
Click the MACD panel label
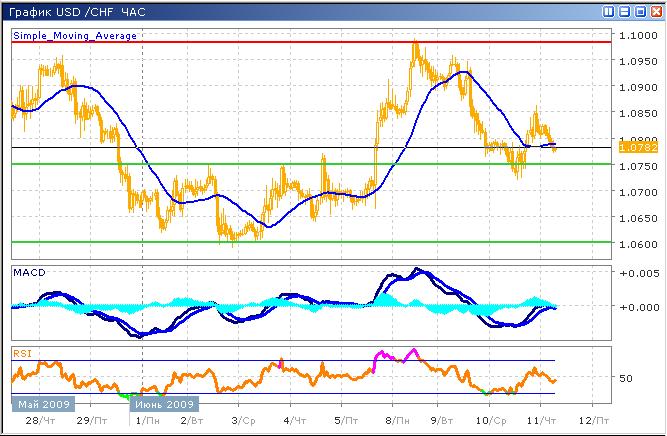coord(27,272)
